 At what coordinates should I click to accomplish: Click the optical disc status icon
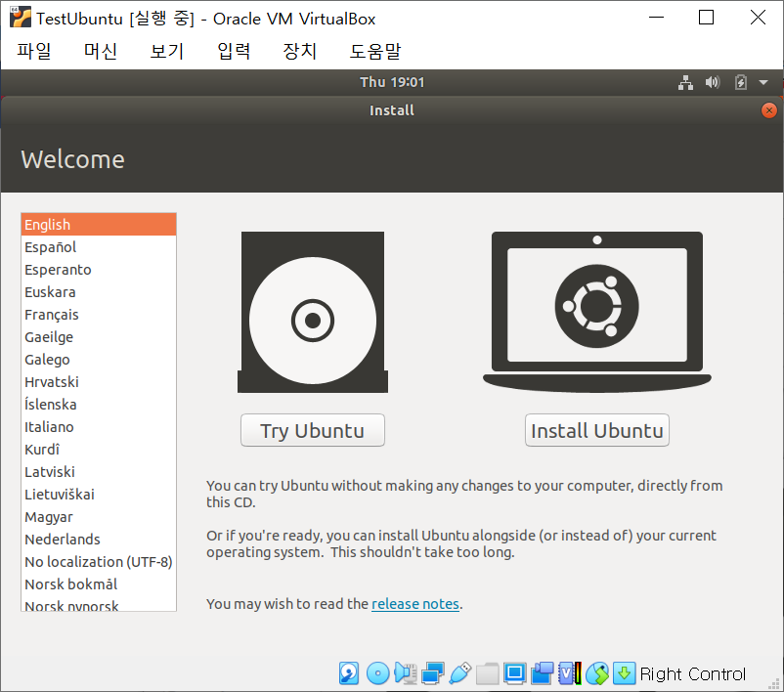378,673
